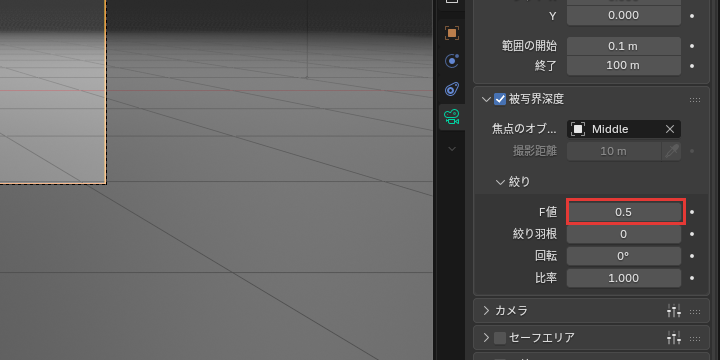Animate 範囲の開始 with its keyframe dot
720x360 pixels.
(x=692, y=46)
